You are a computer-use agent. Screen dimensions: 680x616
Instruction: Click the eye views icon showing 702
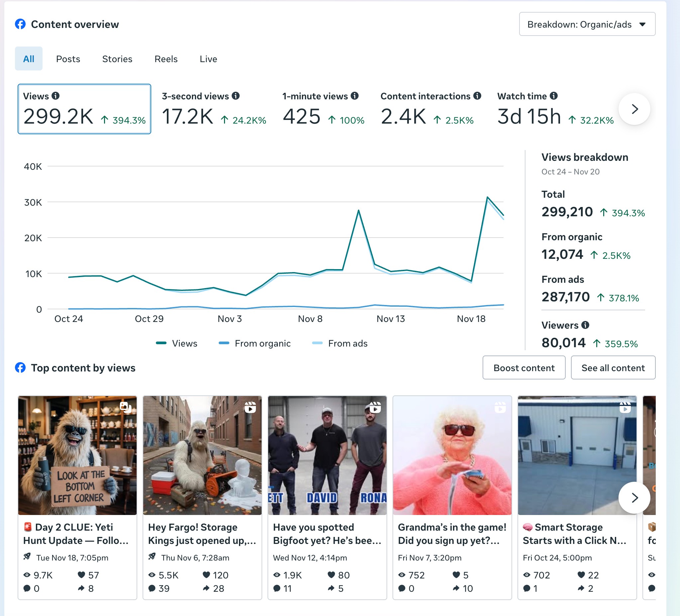(527, 575)
